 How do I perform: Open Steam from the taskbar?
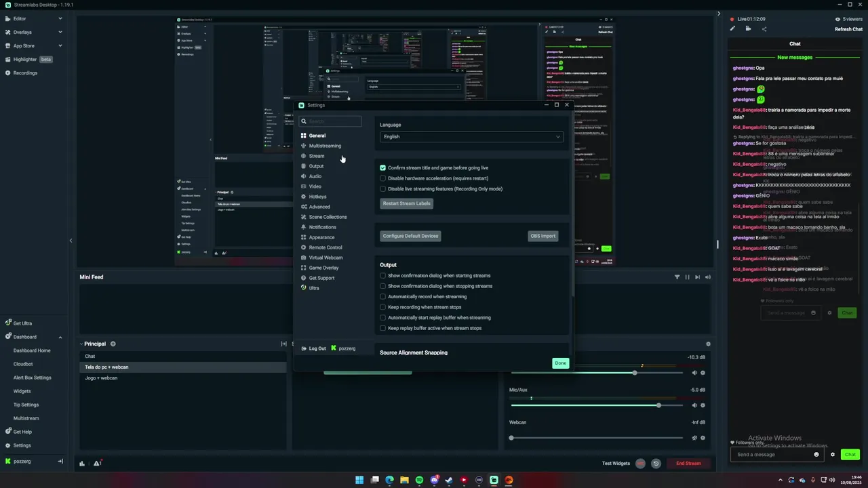(449, 480)
